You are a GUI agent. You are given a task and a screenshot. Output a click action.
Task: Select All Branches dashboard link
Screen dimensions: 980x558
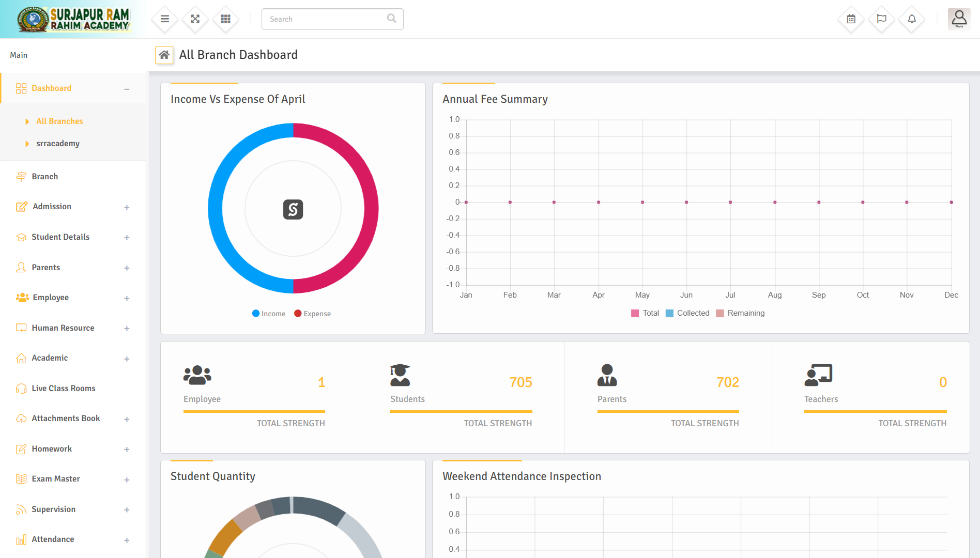coord(59,121)
